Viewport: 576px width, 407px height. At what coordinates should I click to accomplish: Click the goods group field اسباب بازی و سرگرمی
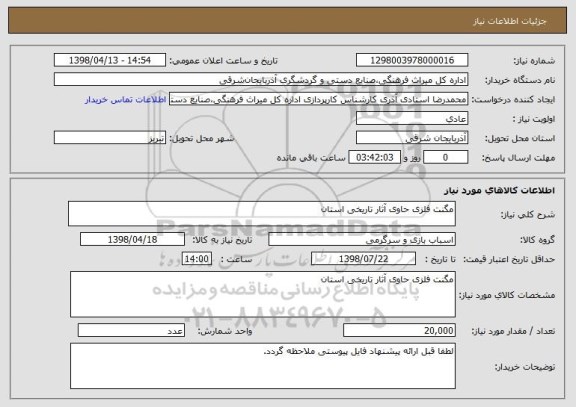(362, 239)
